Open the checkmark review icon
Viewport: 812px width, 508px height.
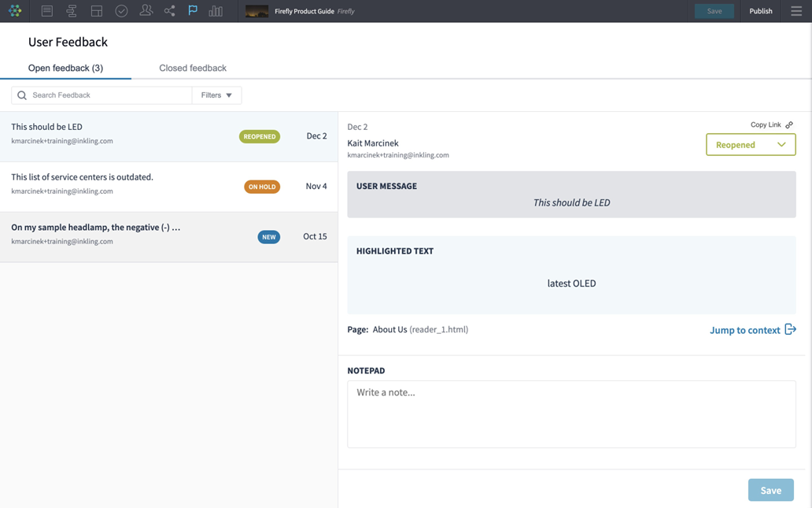[x=121, y=11]
